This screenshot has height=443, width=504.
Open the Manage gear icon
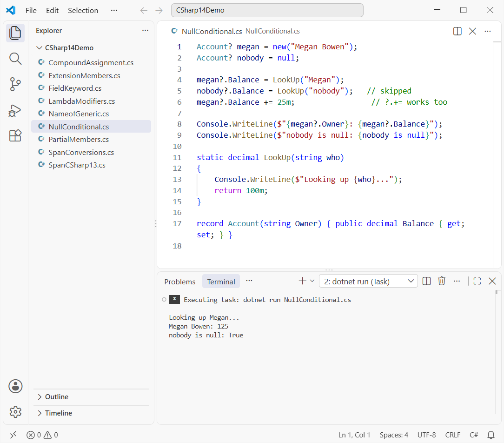coord(15,411)
